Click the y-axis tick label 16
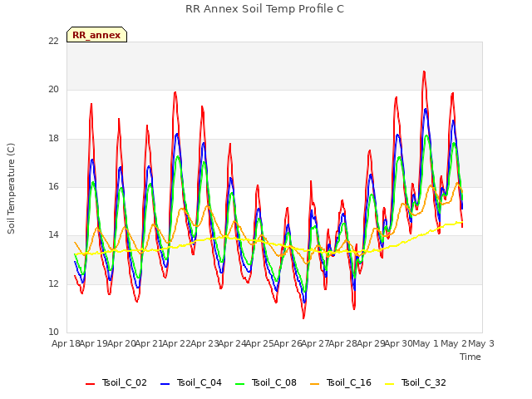532x399 pixels. pyautogui.click(x=54, y=186)
